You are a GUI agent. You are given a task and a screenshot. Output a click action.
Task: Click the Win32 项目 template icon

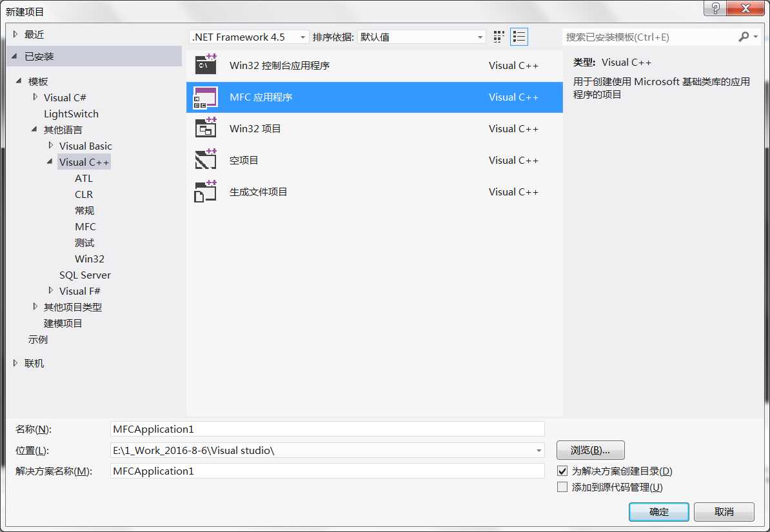point(206,128)
